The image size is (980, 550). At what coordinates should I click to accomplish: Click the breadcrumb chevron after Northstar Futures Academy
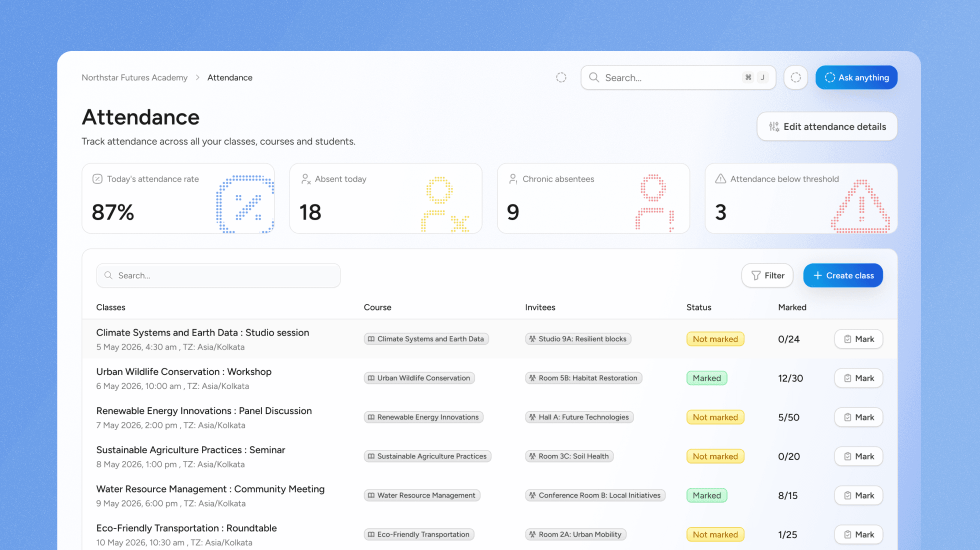(x=197, y=77)
